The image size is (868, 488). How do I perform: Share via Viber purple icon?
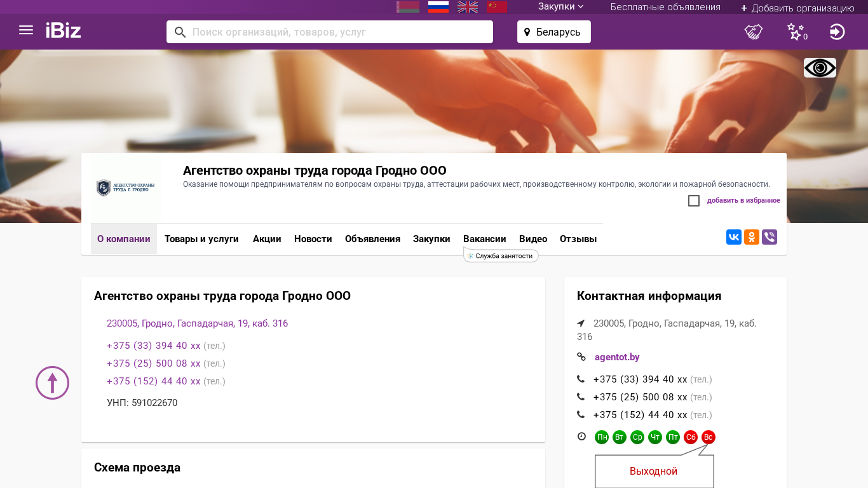[770, 237]
